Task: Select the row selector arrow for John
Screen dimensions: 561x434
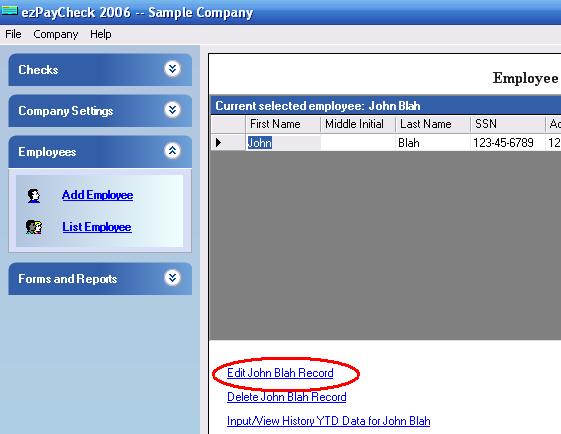Action: pyautogui.click(x=228, y=142)
